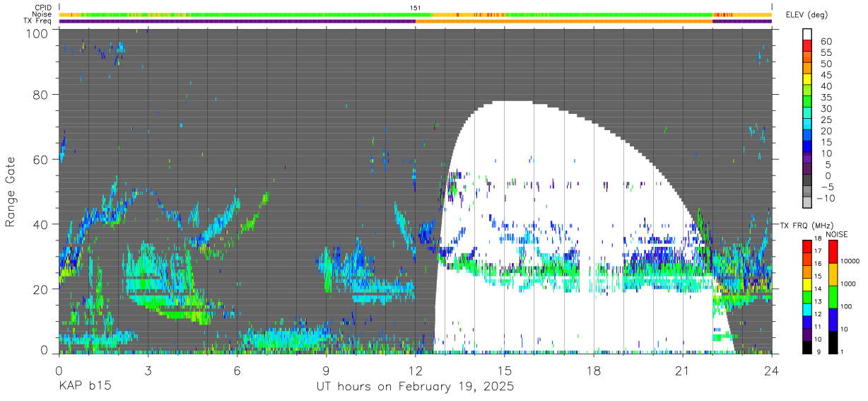This screenshot has height=401, width=868.
Task: Click the blue segment of the NOISE colorbar
Action: (833, 319)
